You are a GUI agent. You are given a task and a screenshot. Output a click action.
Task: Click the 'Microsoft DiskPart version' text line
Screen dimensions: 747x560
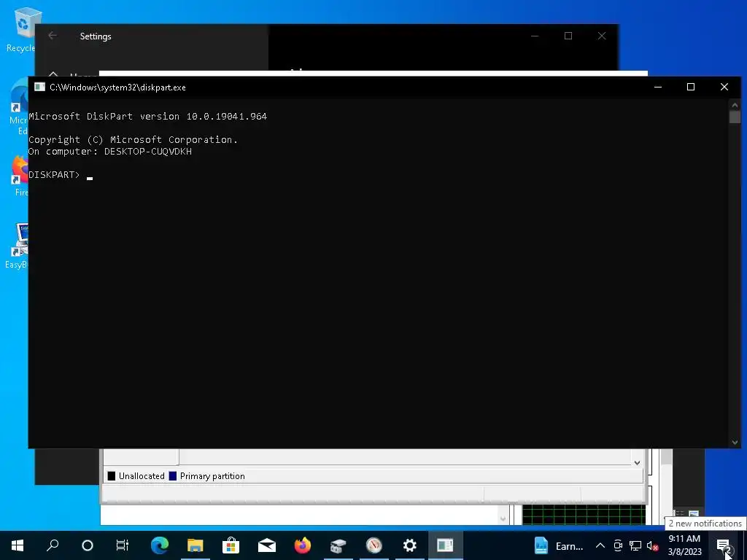click(x=147, y=117)
